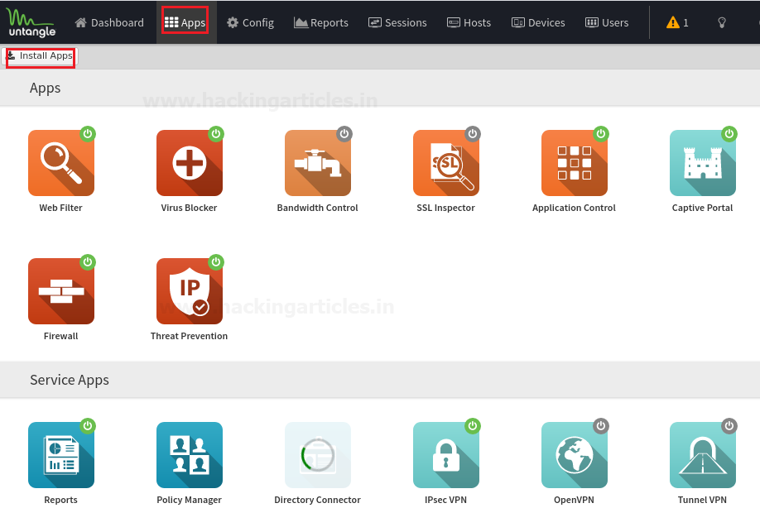Open the Policy Manager app
Image resolution: width=760 pixels, height=532 pixels.
click(x=190, y=455)
